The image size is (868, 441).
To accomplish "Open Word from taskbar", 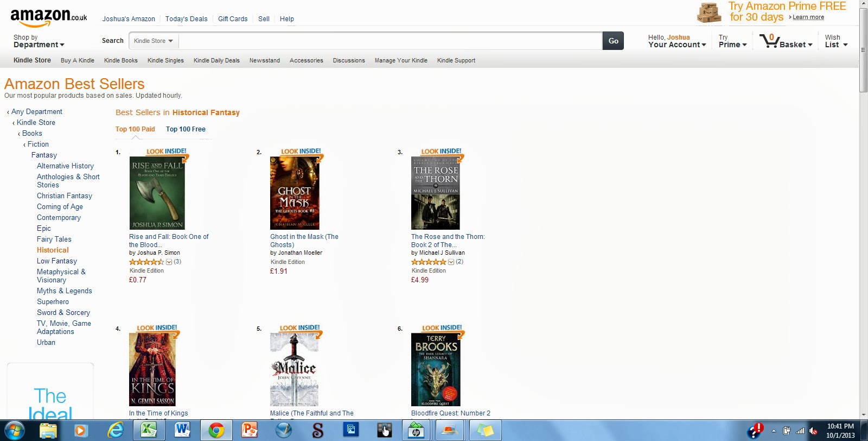I will coord(182,431).
